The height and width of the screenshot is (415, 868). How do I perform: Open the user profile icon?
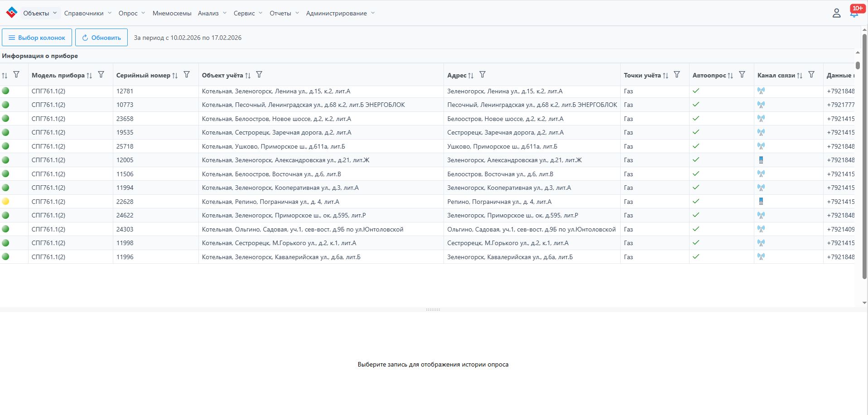tap(836, 13)
